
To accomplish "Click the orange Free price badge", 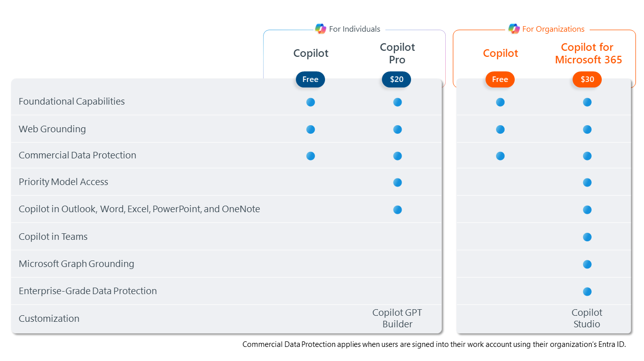I will pos(500,79).
